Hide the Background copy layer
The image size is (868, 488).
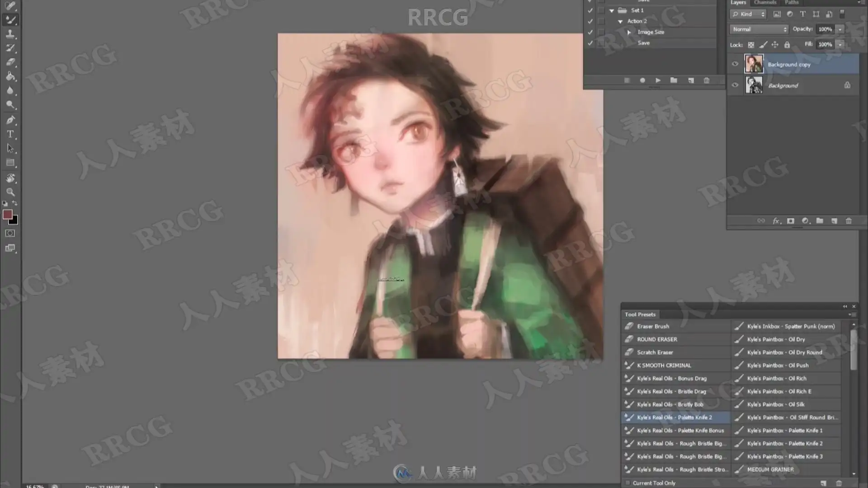(x=735, y=64)
